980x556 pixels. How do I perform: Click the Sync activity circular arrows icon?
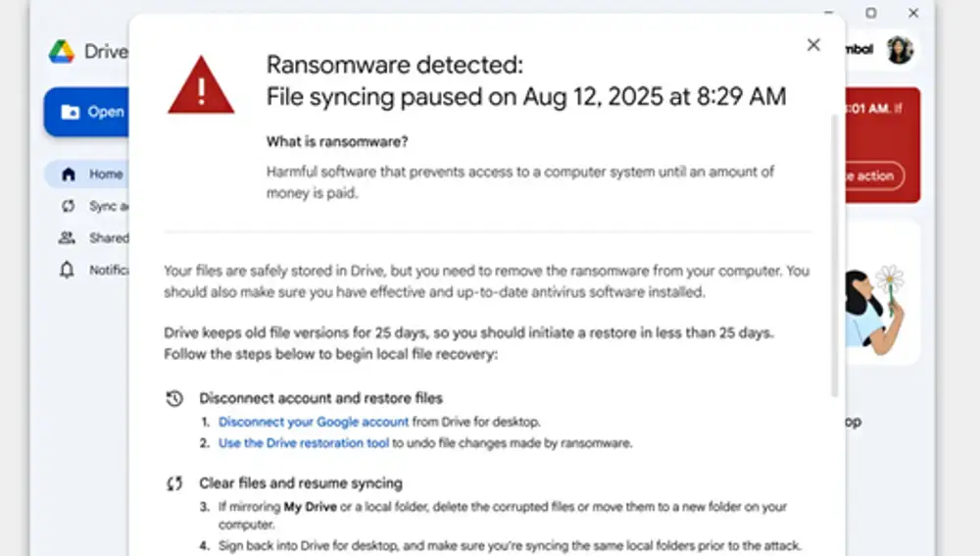tap(68, 206)
